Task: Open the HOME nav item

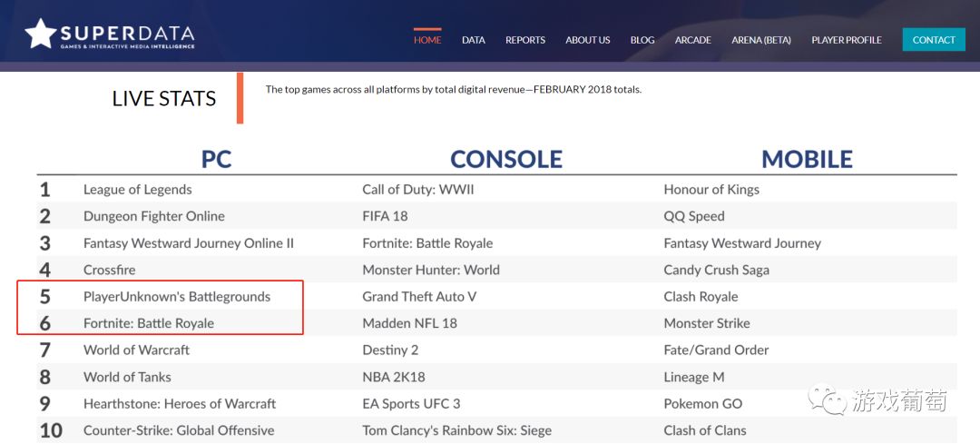Action: 427,40
